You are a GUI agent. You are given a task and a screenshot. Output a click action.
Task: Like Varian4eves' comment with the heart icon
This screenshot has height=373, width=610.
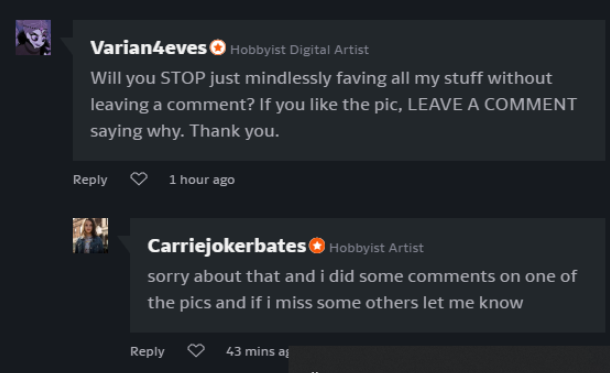[x=139, y=179]
